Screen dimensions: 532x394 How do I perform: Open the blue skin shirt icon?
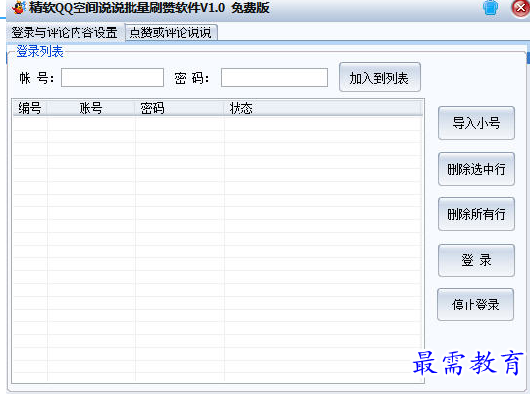pyautogui.click(x=490, y=8)
